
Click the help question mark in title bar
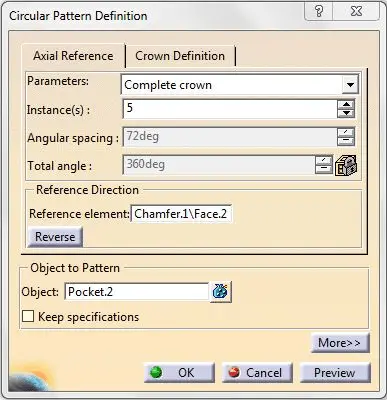coord(319,12)
